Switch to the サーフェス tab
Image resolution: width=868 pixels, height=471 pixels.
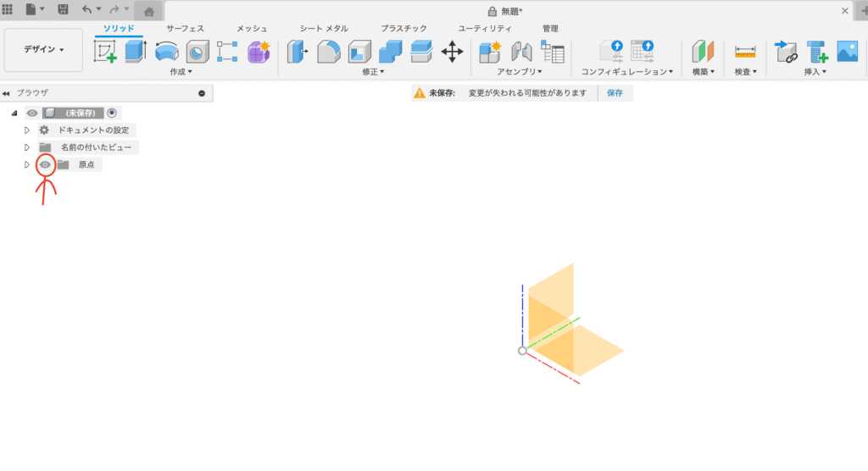(x=185, y=28)
